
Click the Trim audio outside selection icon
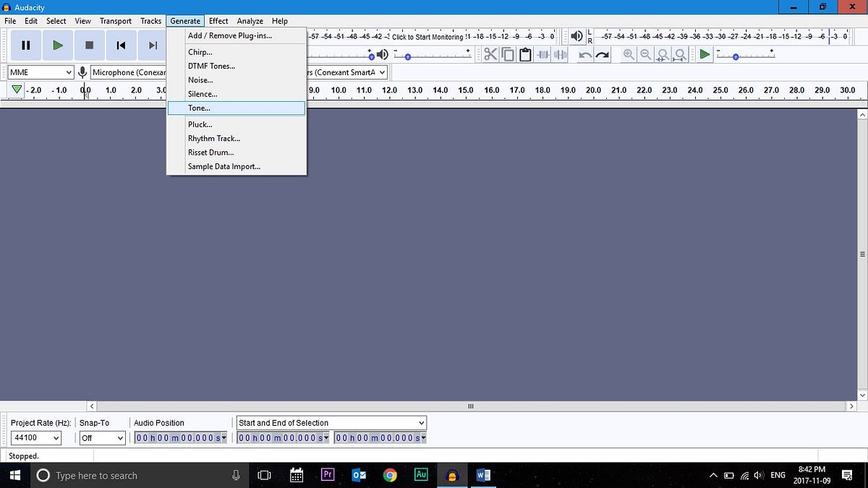pos(542,54)
